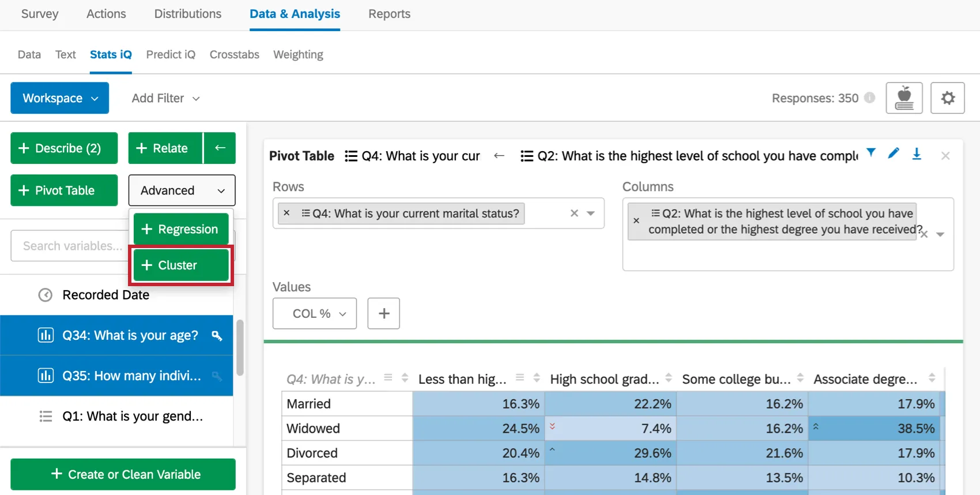The image size is (980, 495).
Task: Click the filter funnel icon on pivot table
Action: [871, 153]
